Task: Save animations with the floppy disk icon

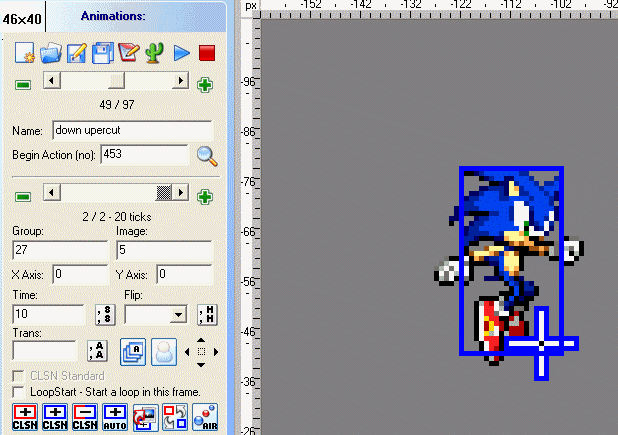Action: [x=102, y=53]
